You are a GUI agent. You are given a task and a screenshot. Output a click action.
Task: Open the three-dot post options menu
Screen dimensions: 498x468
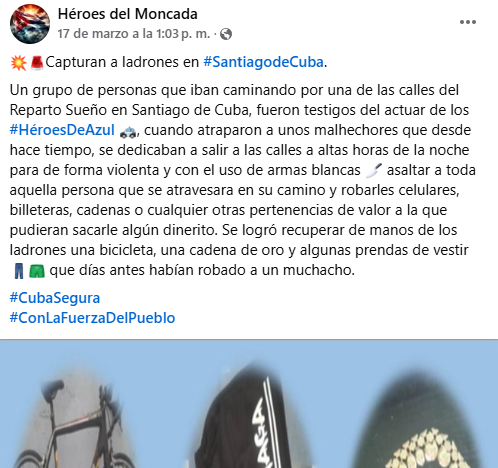[x=468, y=22]
